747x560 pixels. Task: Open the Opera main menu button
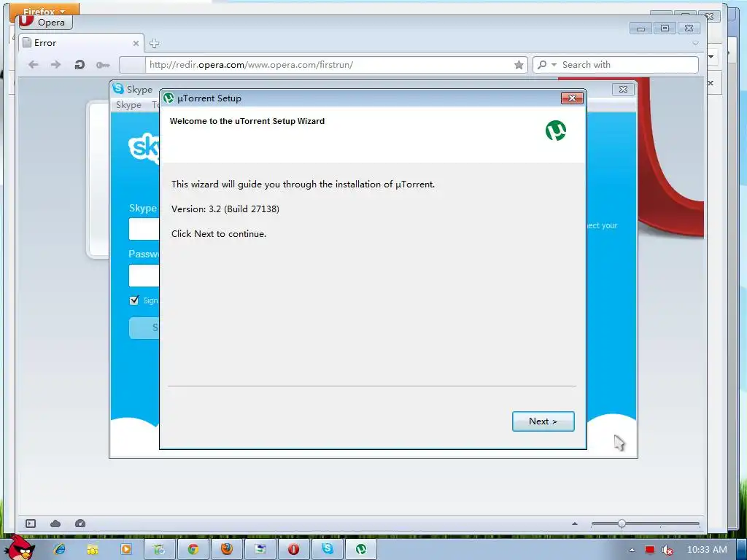[x=46, y=22]
